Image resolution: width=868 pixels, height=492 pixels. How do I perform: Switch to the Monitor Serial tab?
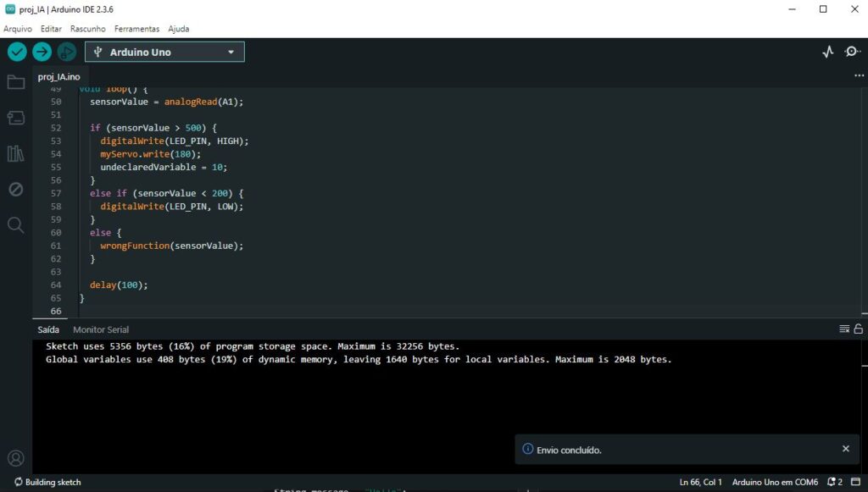pos(101,329)
